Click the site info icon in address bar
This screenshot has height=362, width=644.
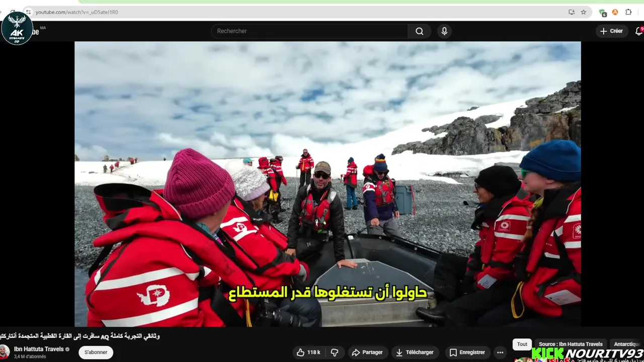click(28, 12)
